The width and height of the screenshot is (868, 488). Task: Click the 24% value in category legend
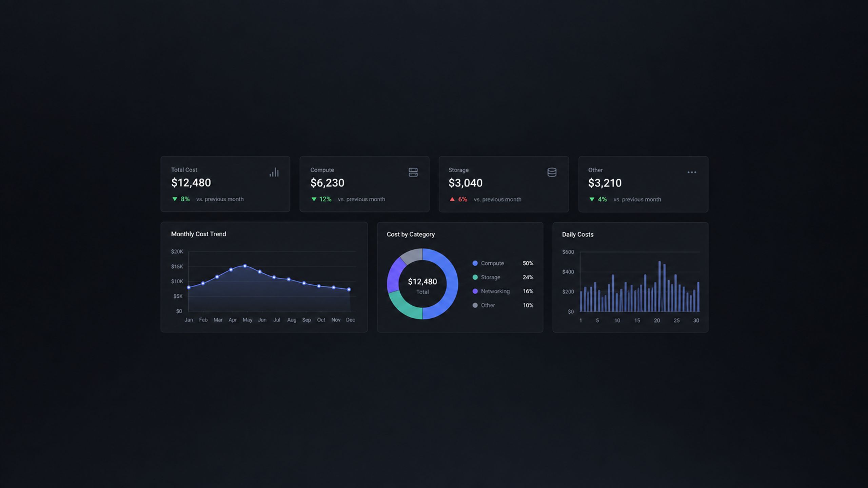[x=528, y=277]
